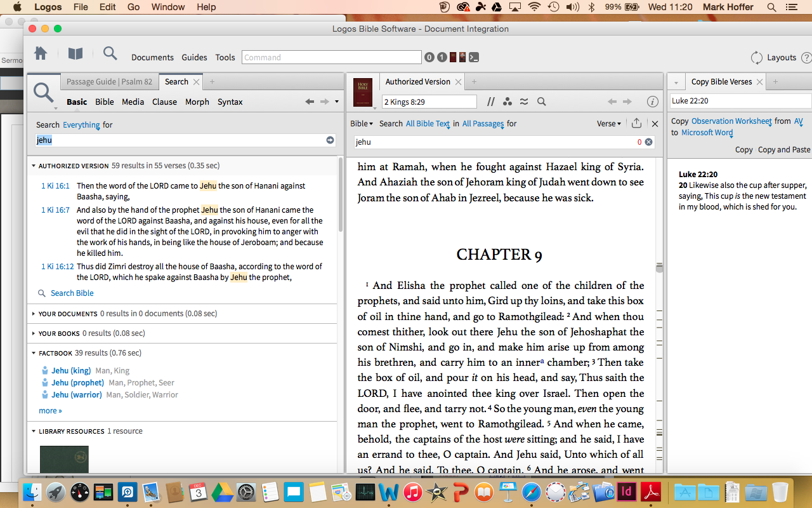This screenshot has width=812, height=508.
Task: Show resource information (i) icon
Action: (x=652, y=102)
